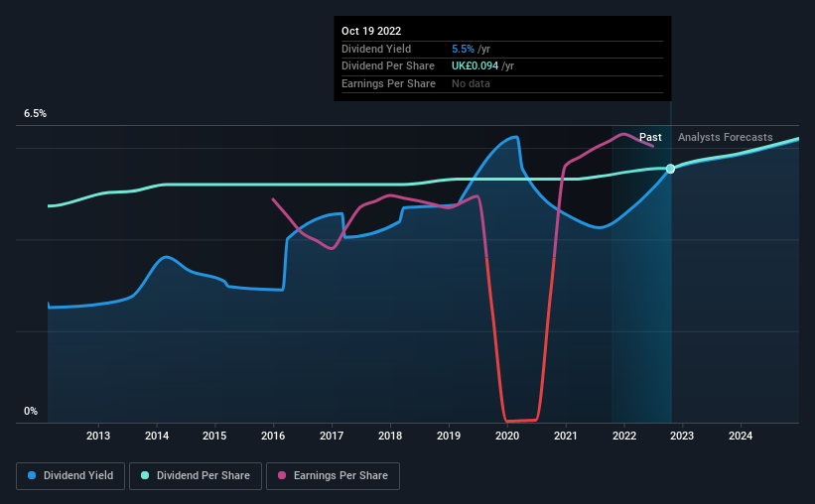Click the 2018 x-axis label
Viewport: 815px width, 504px height.
(x=390, y=436)
